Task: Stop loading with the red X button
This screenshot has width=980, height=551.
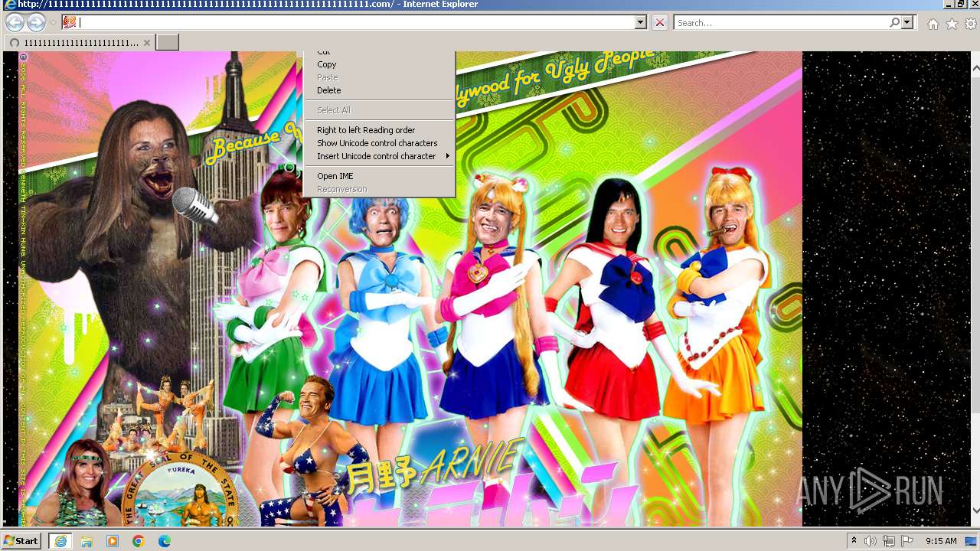Action: pyautogui.click(x=659, y=22)
